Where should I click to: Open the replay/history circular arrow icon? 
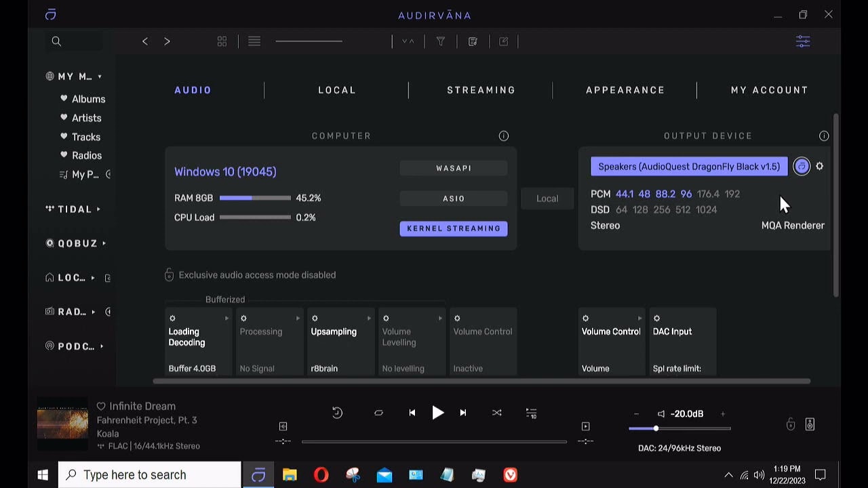(x=337, y=413)
